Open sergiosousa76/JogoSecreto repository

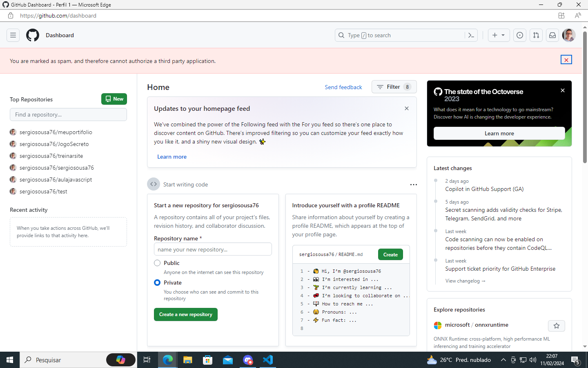[54, 144]
